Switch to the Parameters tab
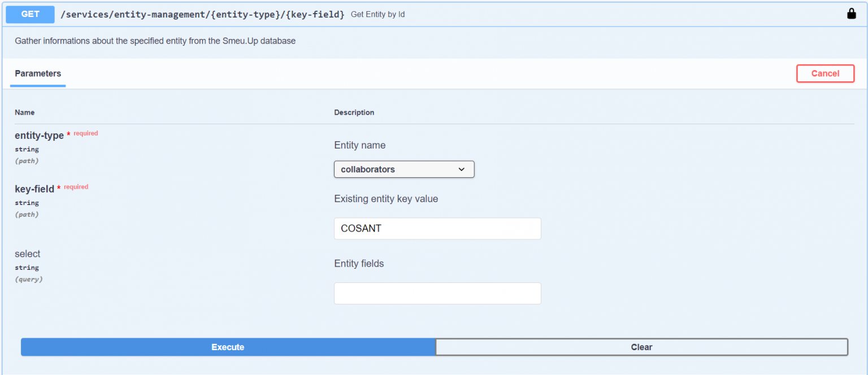The height and width of the screenshot is (375, 868). (38, 73)
